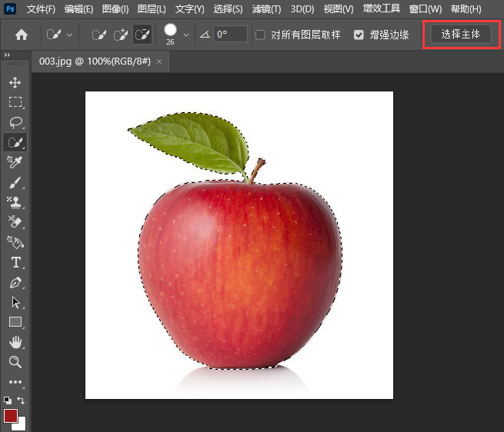This screenshot has height=432, width=504.
Task: Open the 增效工具 menu
Action: click(x=382, y=8)
